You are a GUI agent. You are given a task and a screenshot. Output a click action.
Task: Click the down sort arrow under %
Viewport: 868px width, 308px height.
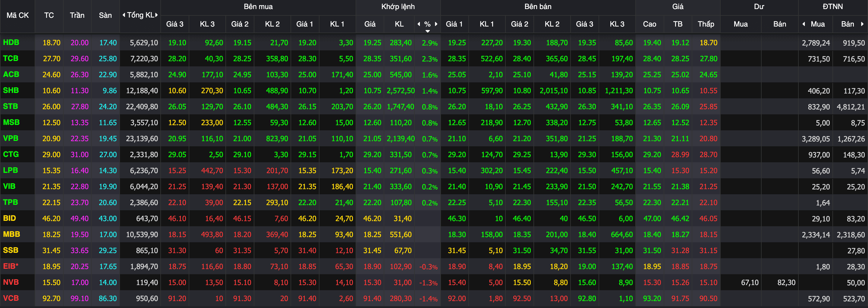pyautogui.click(x=428, y=31)
